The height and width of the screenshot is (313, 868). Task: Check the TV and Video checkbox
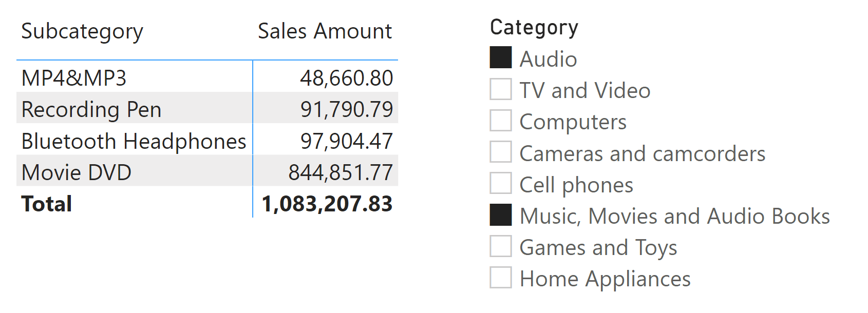[x=501, y=89]
